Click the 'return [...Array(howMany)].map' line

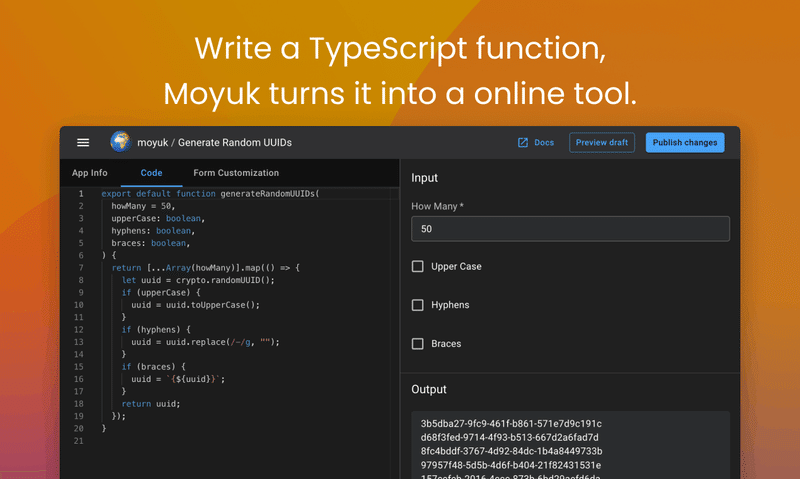(206, 268)
